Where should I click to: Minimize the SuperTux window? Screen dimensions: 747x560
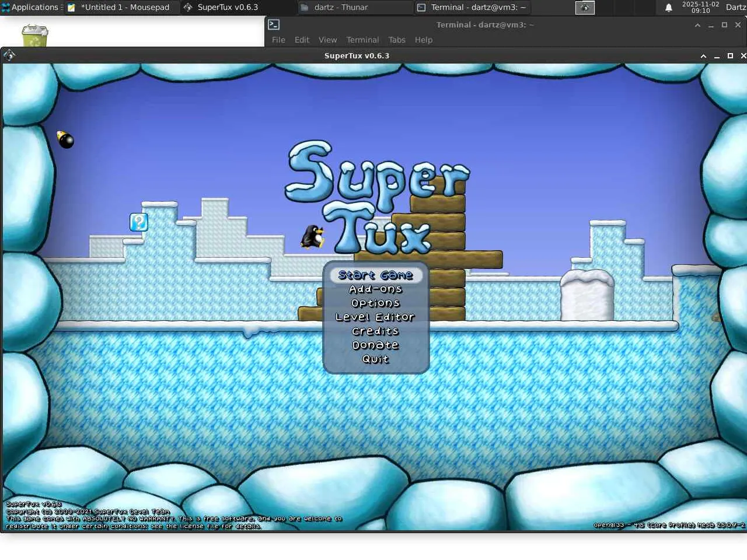click(717, 56)
